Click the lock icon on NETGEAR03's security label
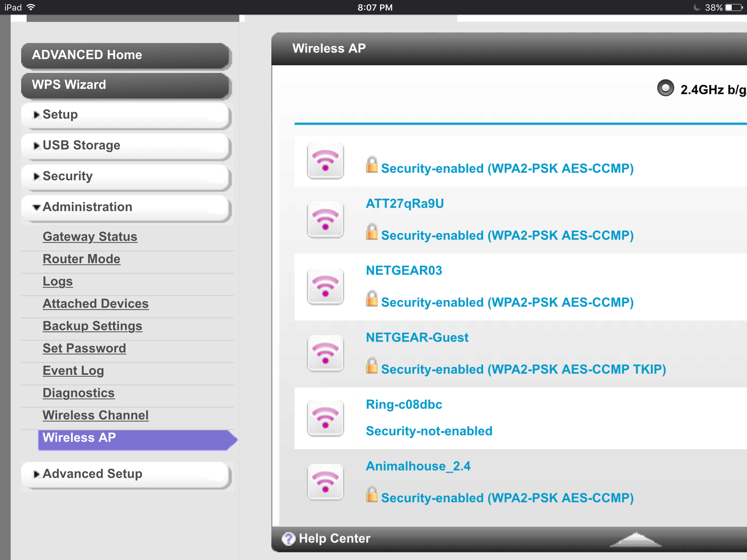This screenshot has height=560, width=747. click(372, 300)
